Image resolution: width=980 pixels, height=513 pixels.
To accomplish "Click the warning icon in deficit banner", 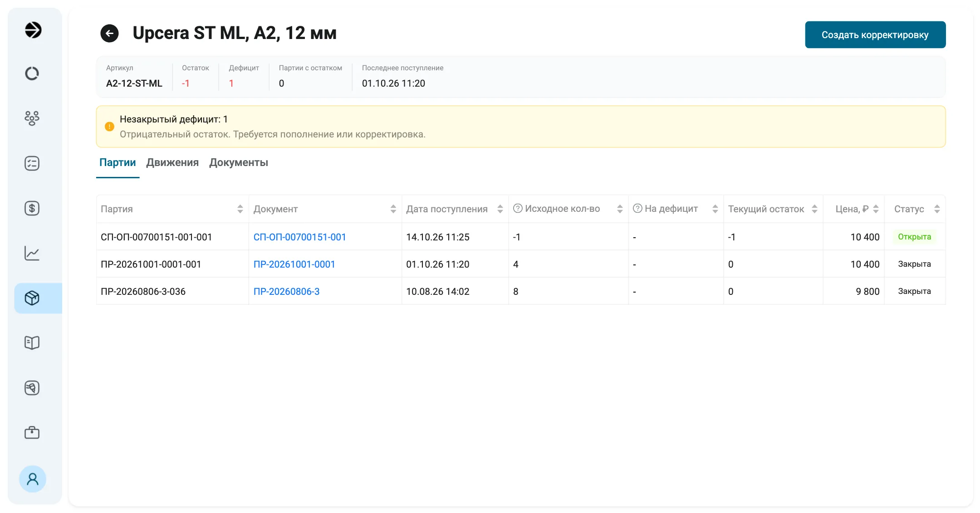I will pos(109,127).
